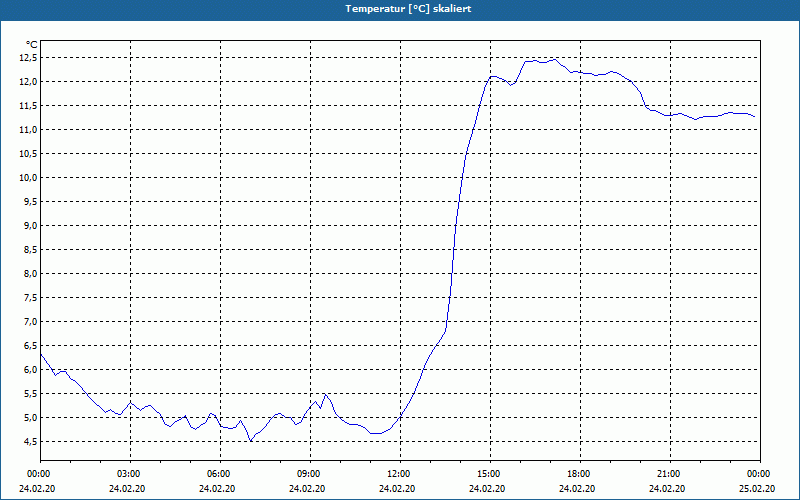This screenshot has width=800, height=500.
Task: Click the '25.02.20' date label
Action: pyautogui.click(x=757, y=488)
